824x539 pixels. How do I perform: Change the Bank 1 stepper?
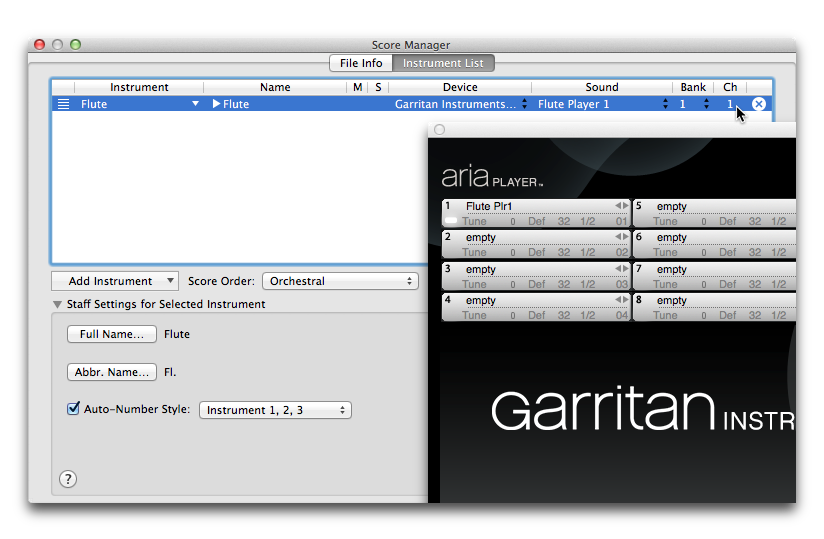(x=706, y=104)
